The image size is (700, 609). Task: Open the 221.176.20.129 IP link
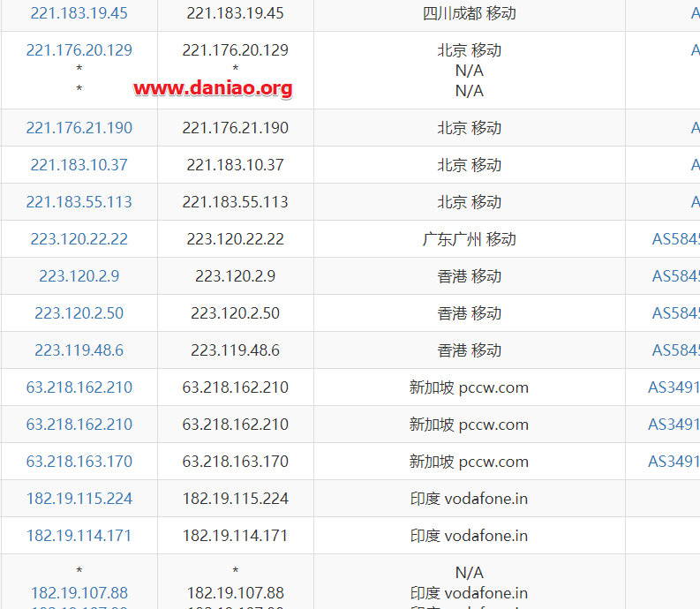point(79,49)
